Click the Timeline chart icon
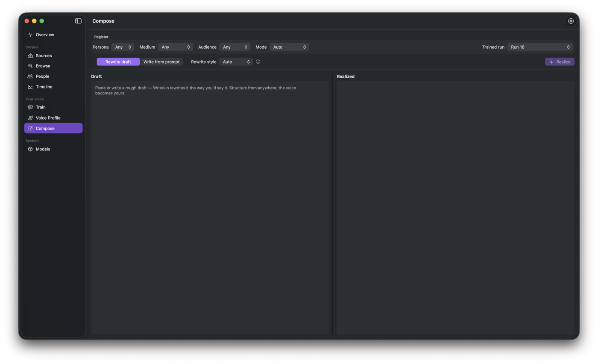Screen dimensions: 598x364 30,87
